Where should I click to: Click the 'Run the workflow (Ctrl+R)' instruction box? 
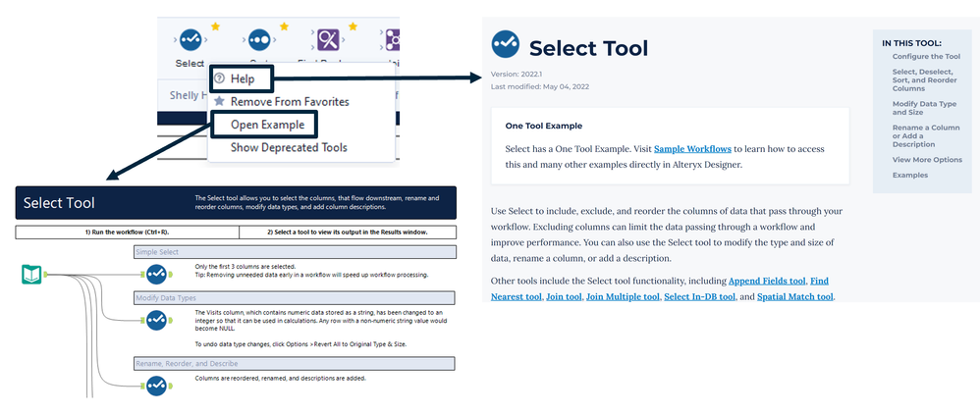pos(127,233)
